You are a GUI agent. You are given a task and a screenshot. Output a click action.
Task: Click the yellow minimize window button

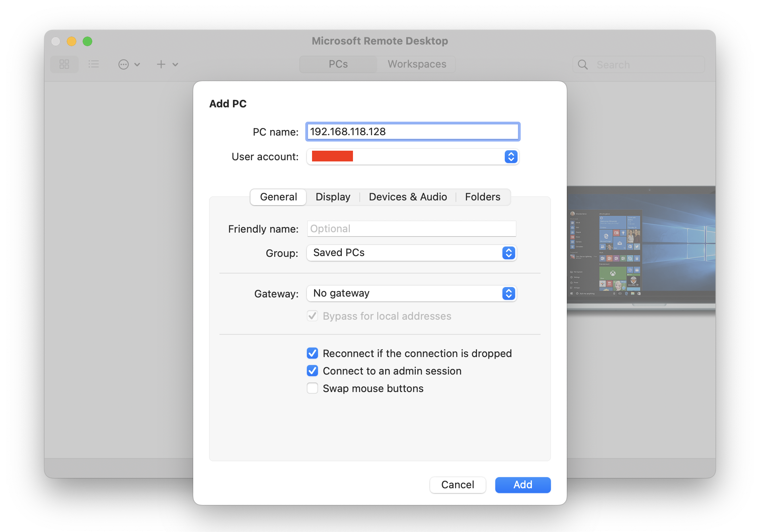tap(72, 41)
